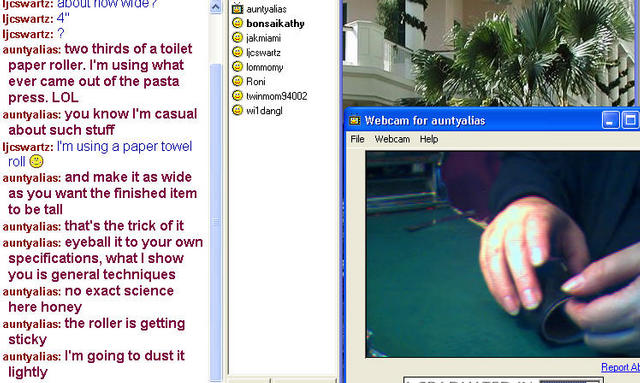Click the webcam window title bar icon

[x=354, y=120]
